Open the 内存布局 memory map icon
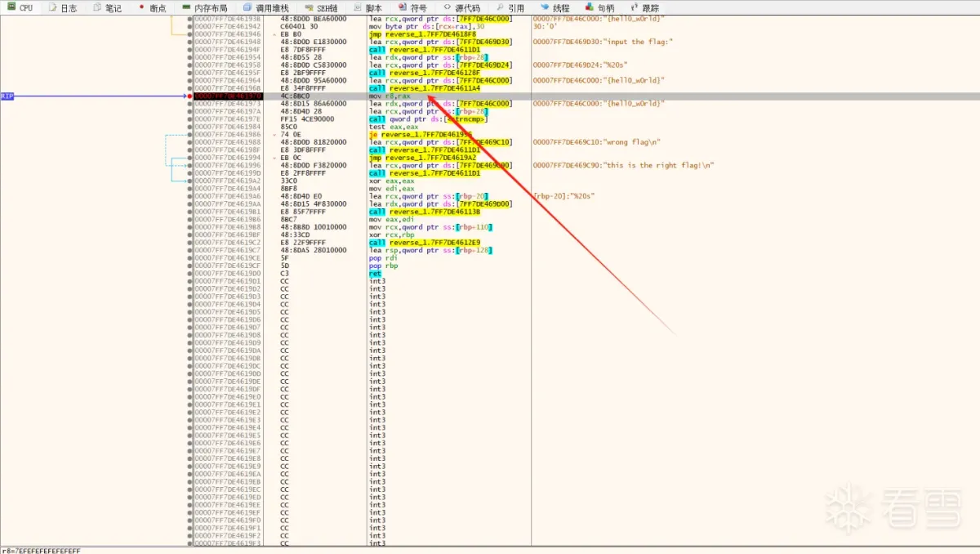 [187, 7]
